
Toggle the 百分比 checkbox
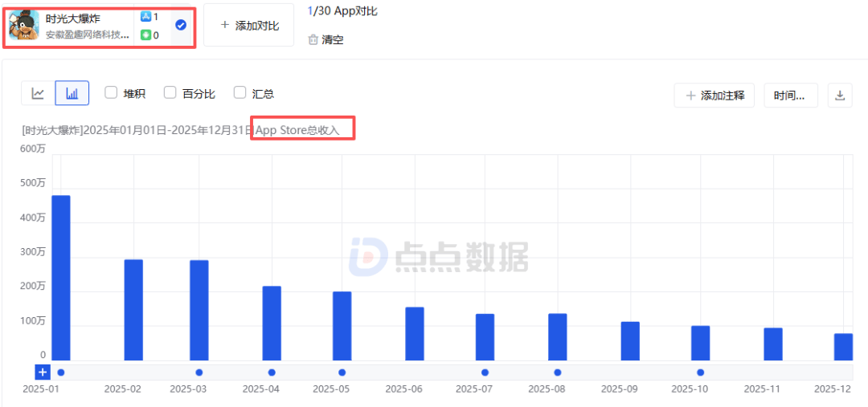170,93
